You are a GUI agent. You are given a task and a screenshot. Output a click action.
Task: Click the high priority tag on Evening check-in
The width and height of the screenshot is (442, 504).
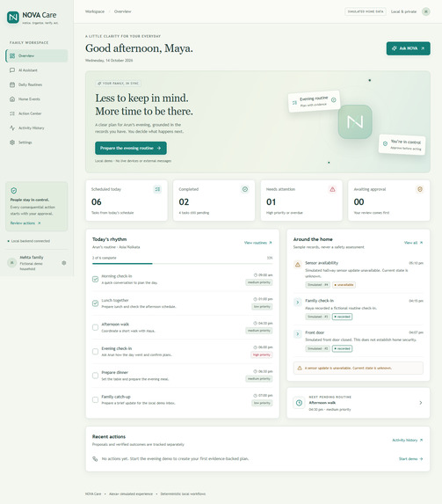(x=262, y=354)
